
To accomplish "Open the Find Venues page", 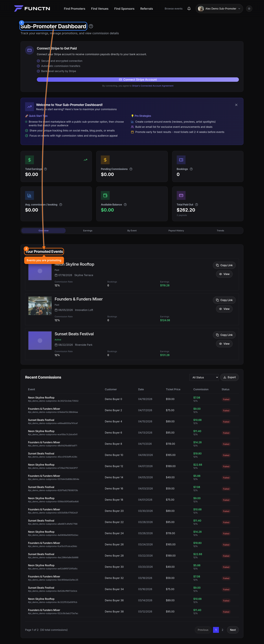I will pos(100,9).
